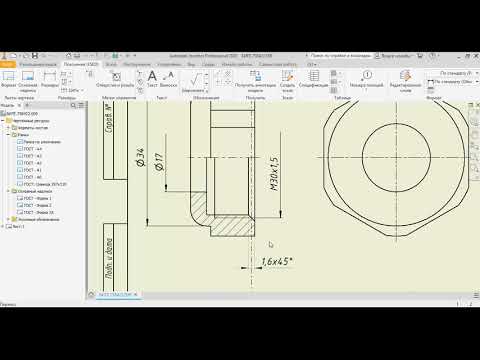Click the shopping cart icon in title bar
The width and height of the screenshot is (480, 360).
pyautogui.click(x=420, y=56)
